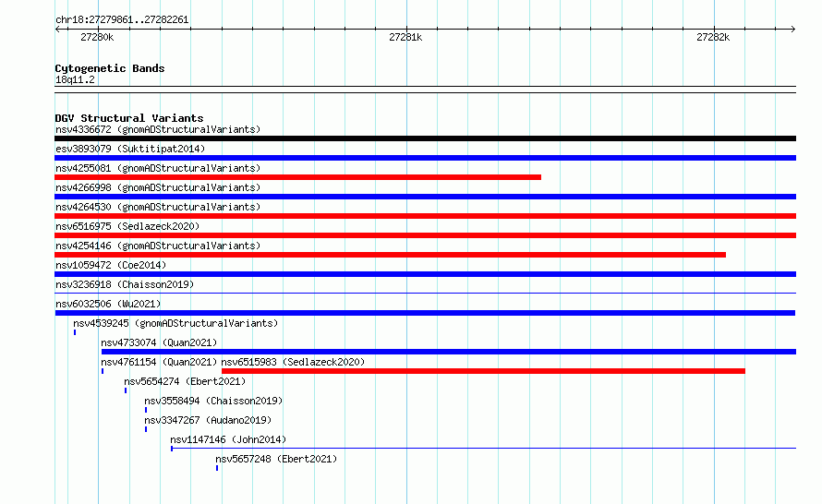
Task: Open nsv4733074 (Quan2021) label
Action: 159,342
